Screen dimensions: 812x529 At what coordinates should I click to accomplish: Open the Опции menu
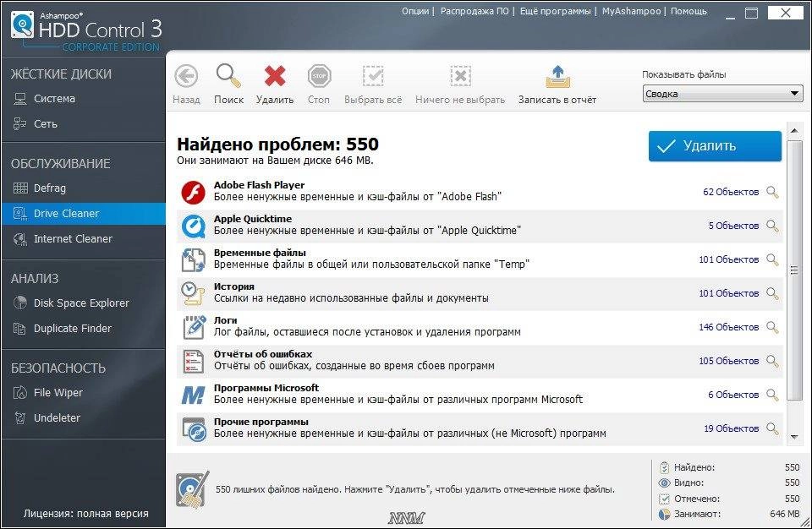click(x=415, y=11)
